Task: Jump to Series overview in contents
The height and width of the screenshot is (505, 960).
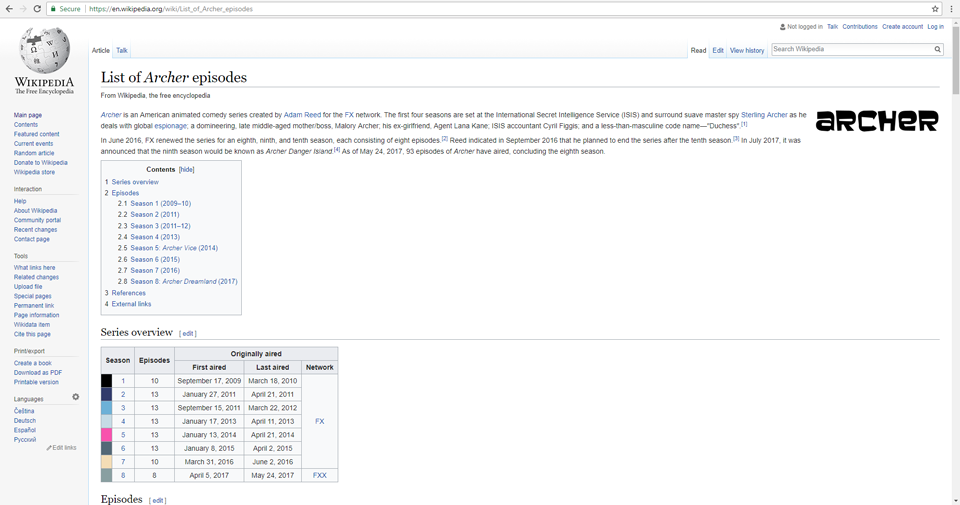Action: click(x=135, y=182)
